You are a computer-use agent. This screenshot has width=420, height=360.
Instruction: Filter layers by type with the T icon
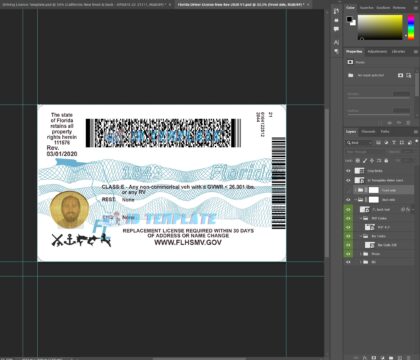click(x=394, y=143)
